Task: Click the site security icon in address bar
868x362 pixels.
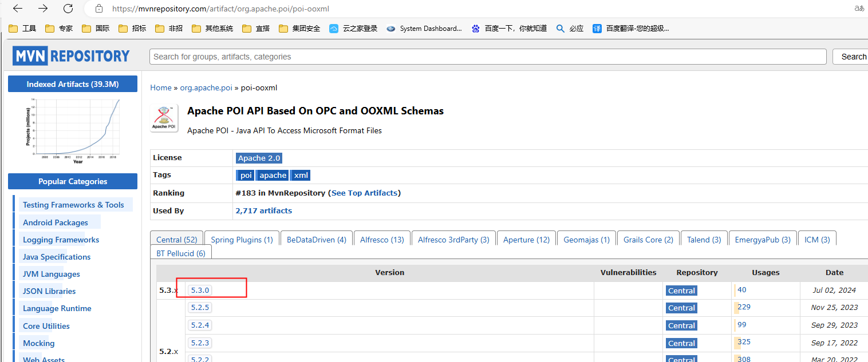Action: [x=100, y=9]
